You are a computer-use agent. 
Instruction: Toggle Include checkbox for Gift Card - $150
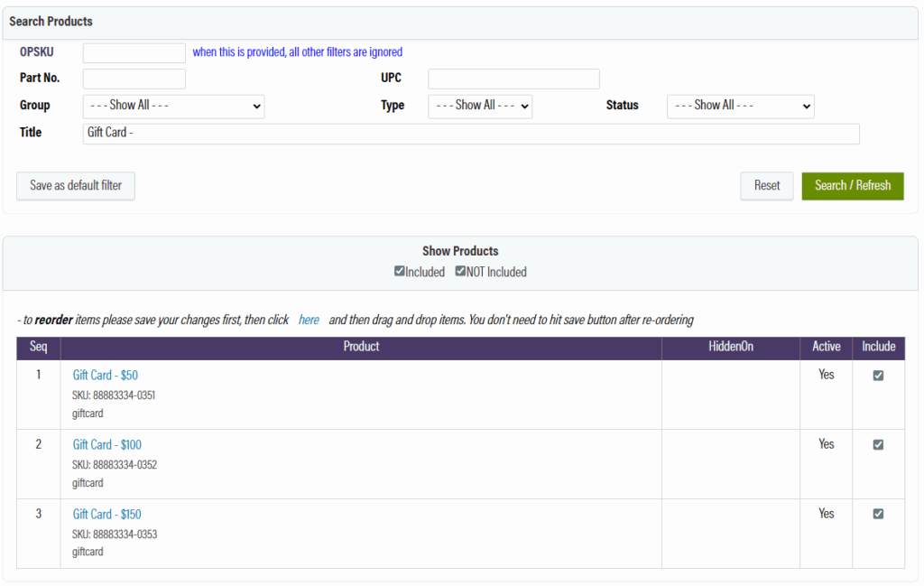point(878,514)
